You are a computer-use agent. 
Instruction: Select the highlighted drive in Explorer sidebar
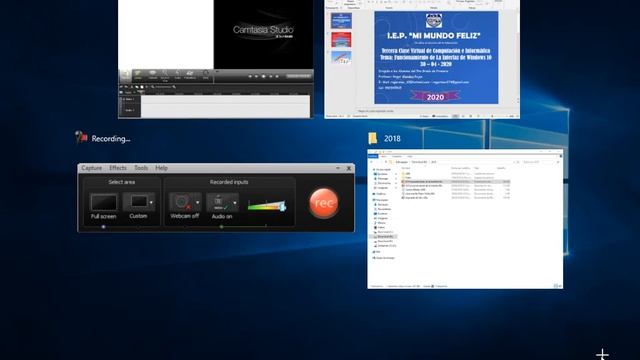coord(384,237)
